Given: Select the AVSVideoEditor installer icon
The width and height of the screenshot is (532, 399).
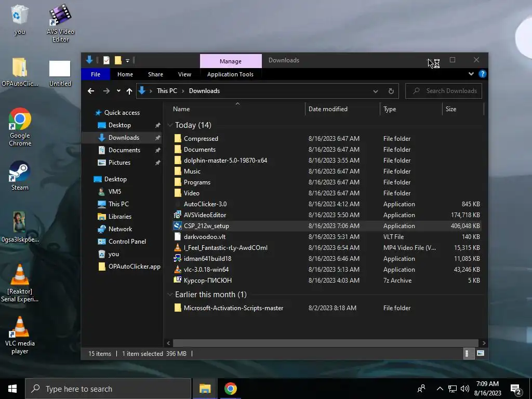Looking at the screenshot, I should click(x=178, y=215).
